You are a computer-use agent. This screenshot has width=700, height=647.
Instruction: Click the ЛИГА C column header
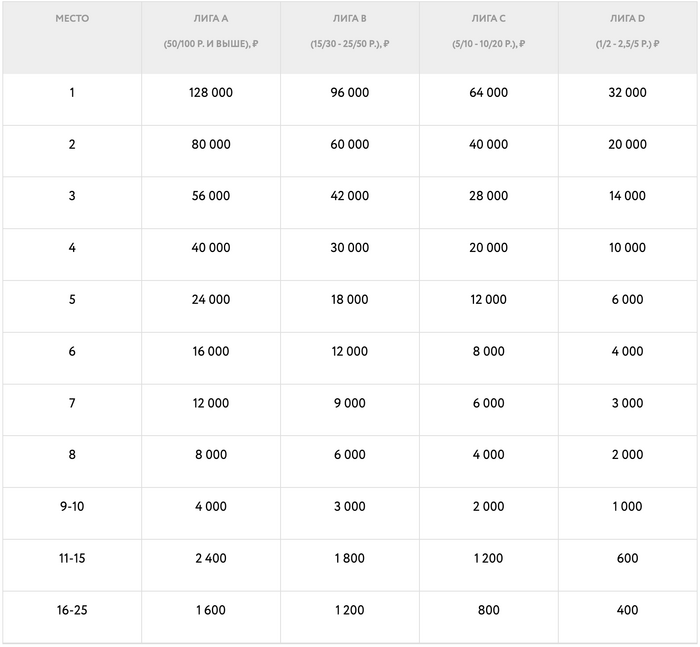(x=488, y=19)
